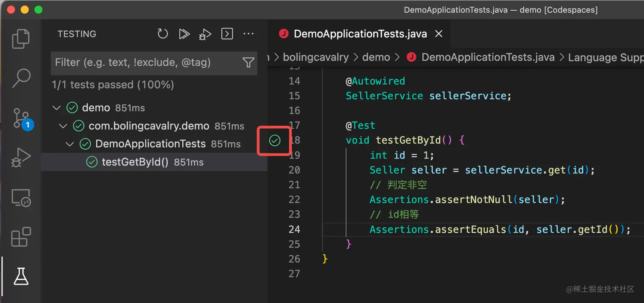Open the Search view in activity bar
The image size is (644, 303).
pos(20,78)
